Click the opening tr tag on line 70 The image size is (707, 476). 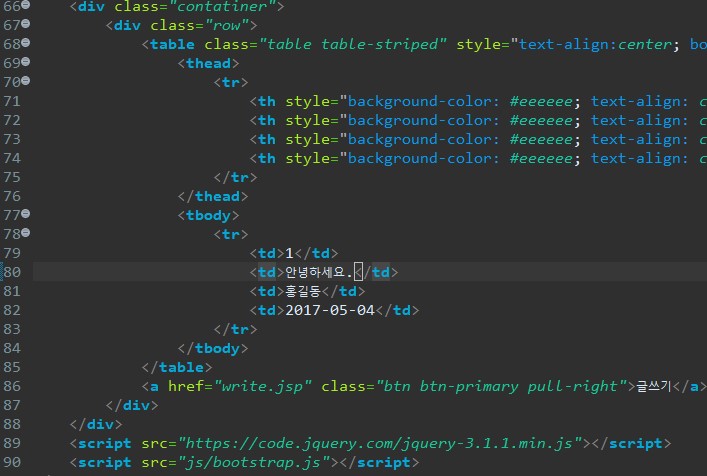pyautogui.click(x=231, y=82)
